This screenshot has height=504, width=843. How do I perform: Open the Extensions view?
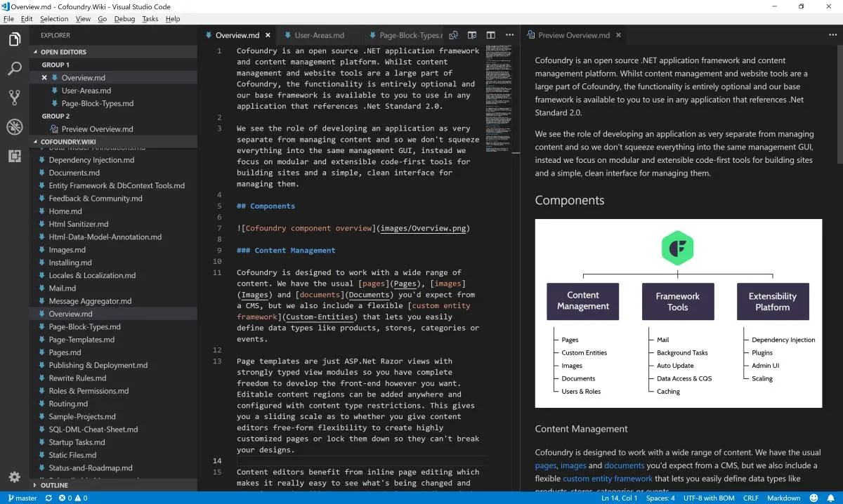[x=14, y=156]
